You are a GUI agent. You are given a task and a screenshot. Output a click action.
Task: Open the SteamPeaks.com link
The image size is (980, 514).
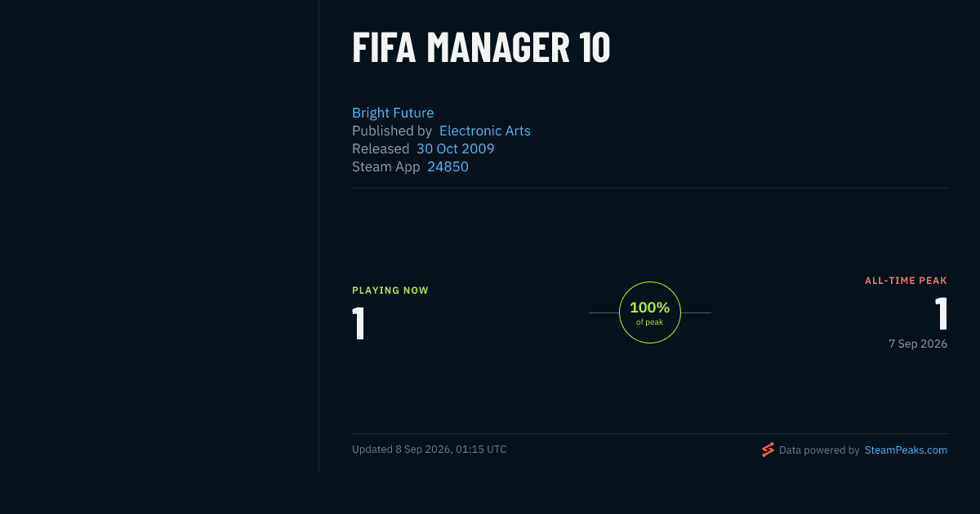[906, 450]
